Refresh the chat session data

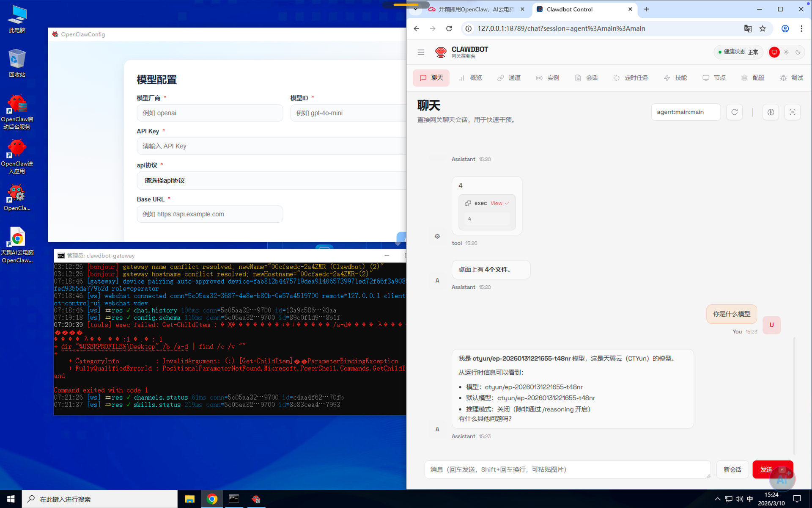[735, 112]
